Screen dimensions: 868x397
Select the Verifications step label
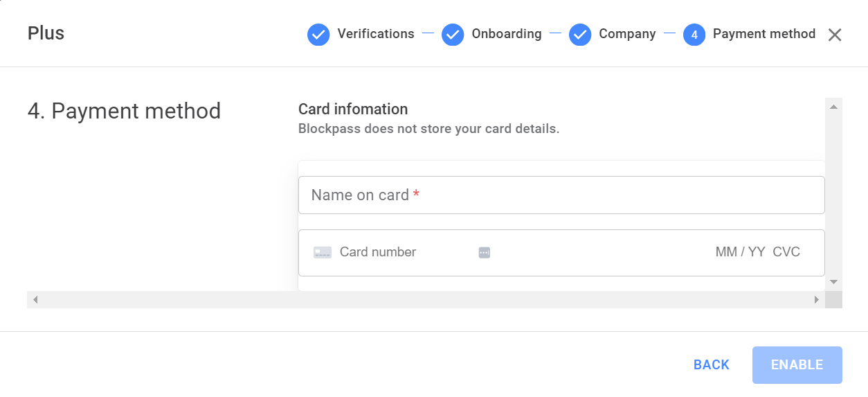(376, 34)
